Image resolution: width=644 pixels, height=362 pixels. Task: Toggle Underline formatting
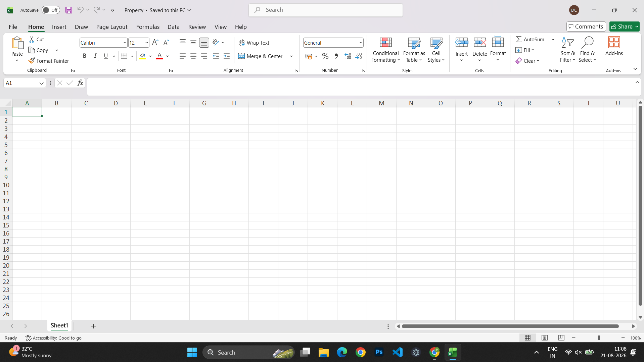(x=106, y=56)
